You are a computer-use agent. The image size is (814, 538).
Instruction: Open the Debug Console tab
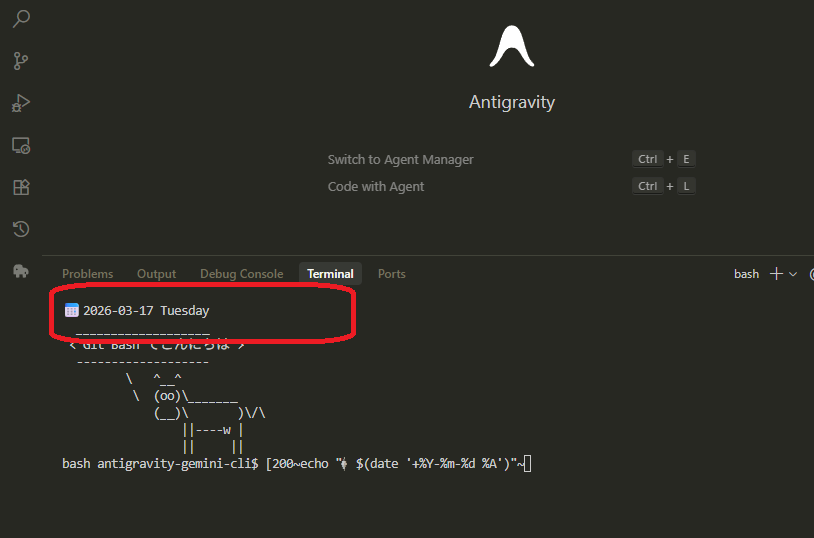pos(241,274)
